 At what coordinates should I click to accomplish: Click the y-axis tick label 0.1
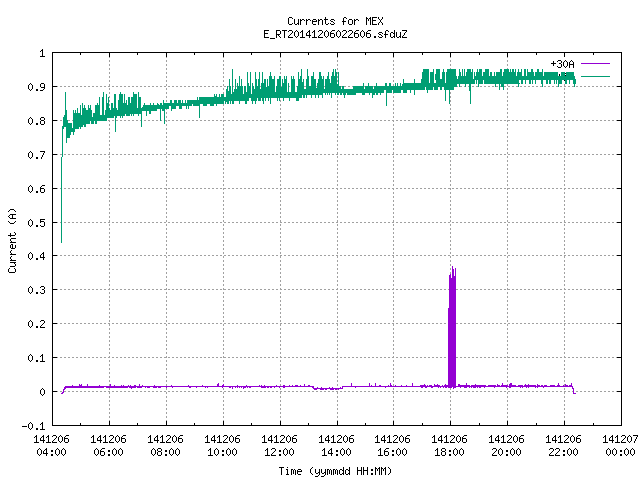click(x=36, y=358)
